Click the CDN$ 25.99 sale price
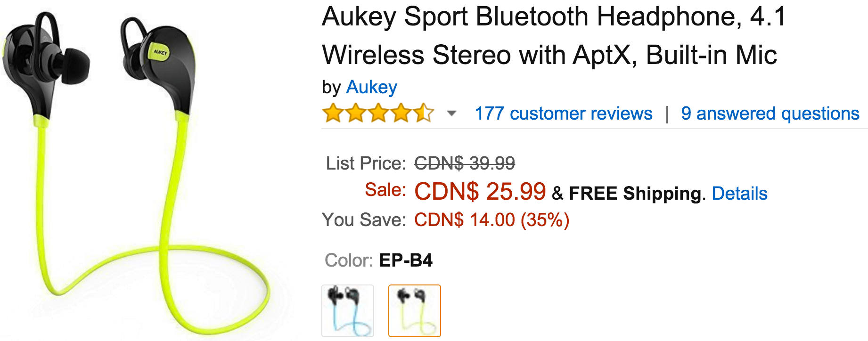 coord(480,192)
